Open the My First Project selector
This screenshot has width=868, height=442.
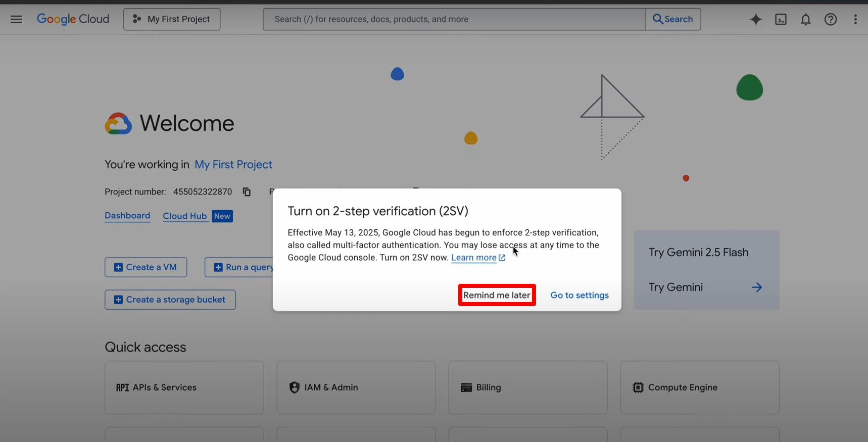pyautogui.click(x=172, y=19)
